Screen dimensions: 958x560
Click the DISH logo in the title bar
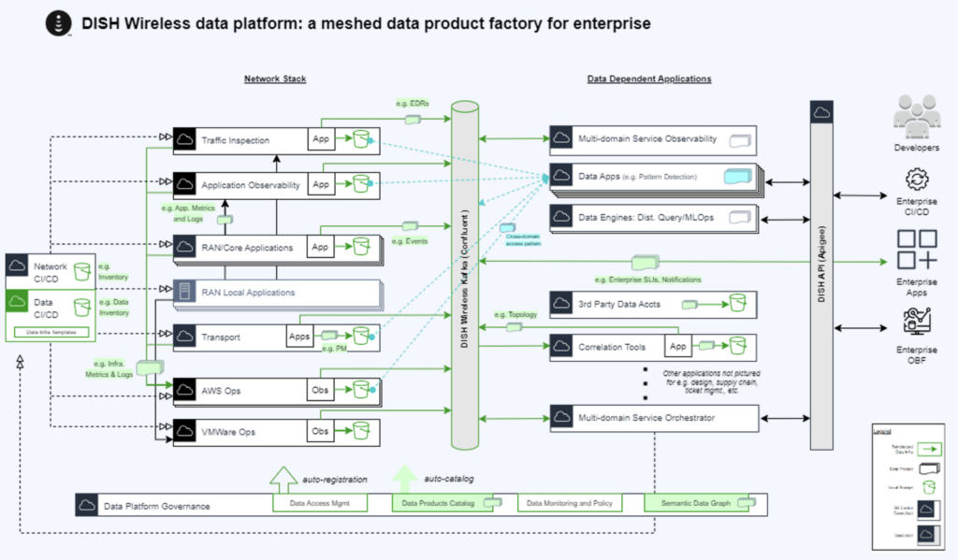point(56,22)
